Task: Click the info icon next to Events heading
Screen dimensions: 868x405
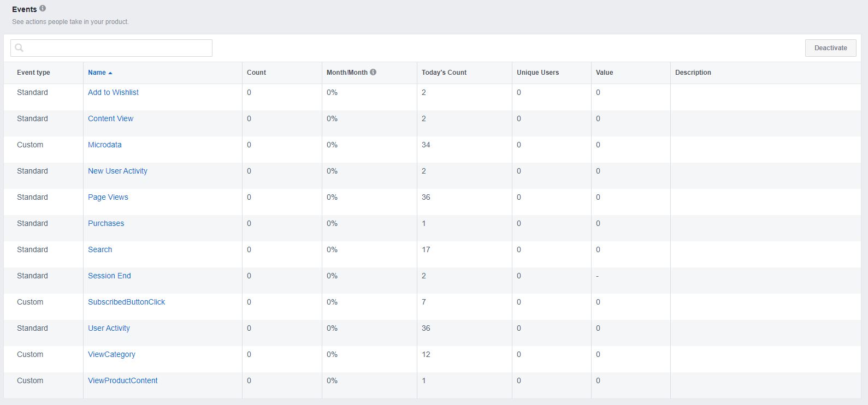Action: coord(43,9)
